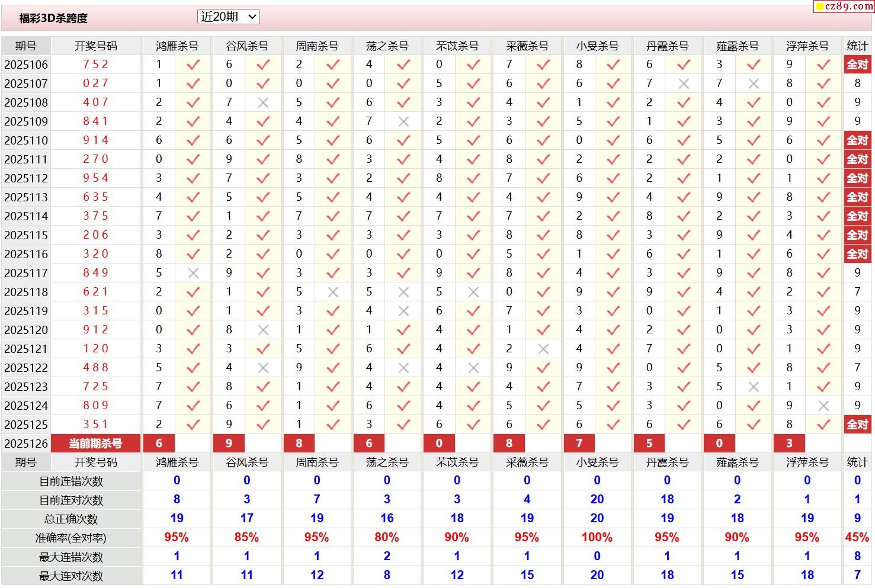The image size is (875, 588).
Task: Select the draw number 4 8 8
Action: point(95,368)
